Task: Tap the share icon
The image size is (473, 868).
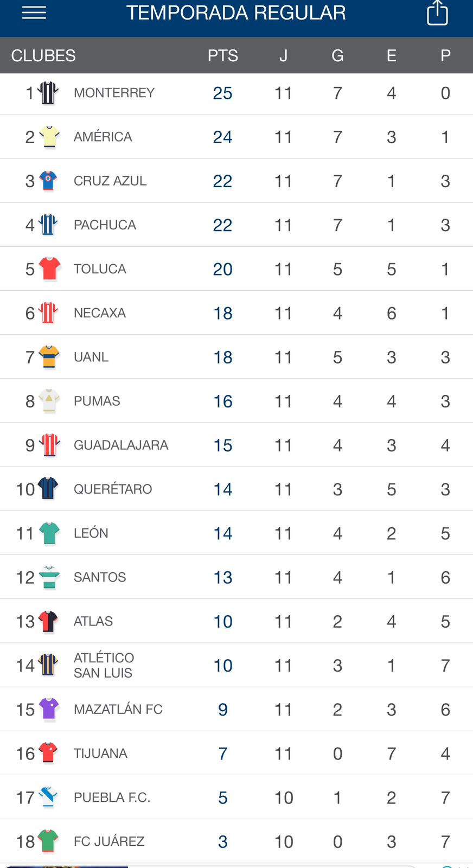Action: pos(437,12)
